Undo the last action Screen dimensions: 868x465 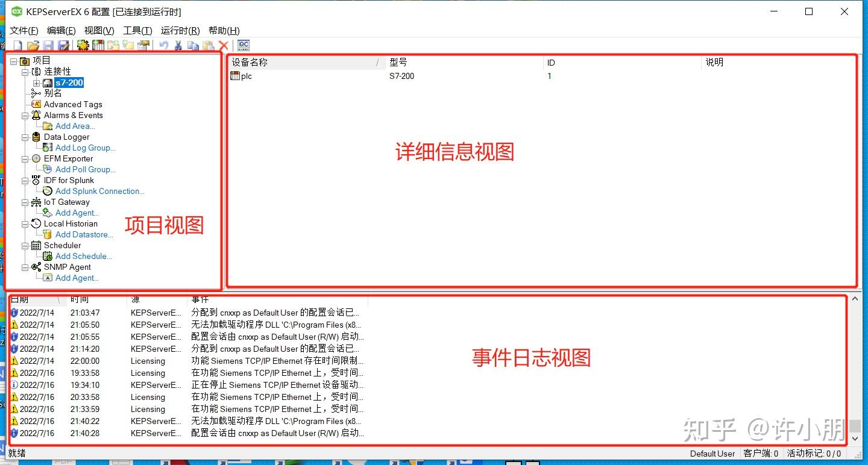(163, 45)
